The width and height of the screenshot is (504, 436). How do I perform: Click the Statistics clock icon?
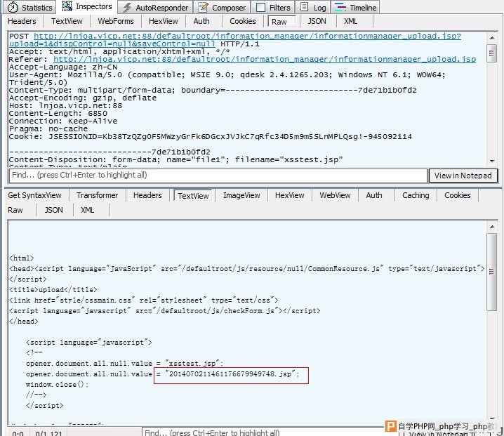pos(13,7)
